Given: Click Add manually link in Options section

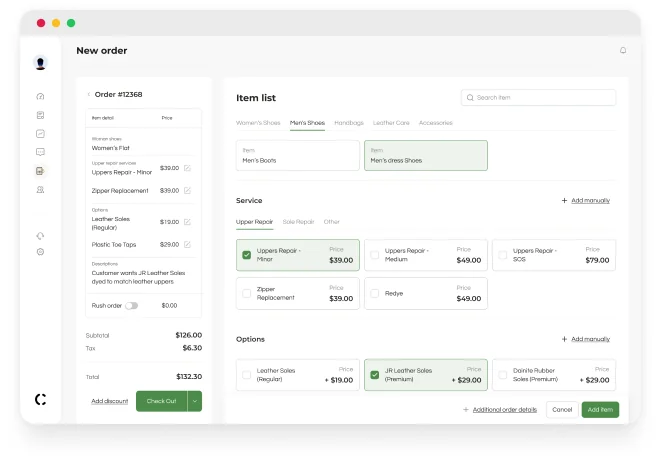Looking at the screenshot, I should [591, 339].
